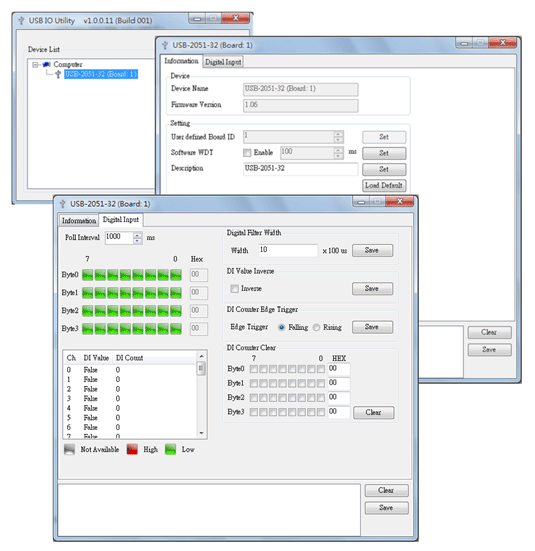Check Byte1 bit 7 counter clear box
The height and width of the screenshot is (551, 535).
click(x=253, y=384)
